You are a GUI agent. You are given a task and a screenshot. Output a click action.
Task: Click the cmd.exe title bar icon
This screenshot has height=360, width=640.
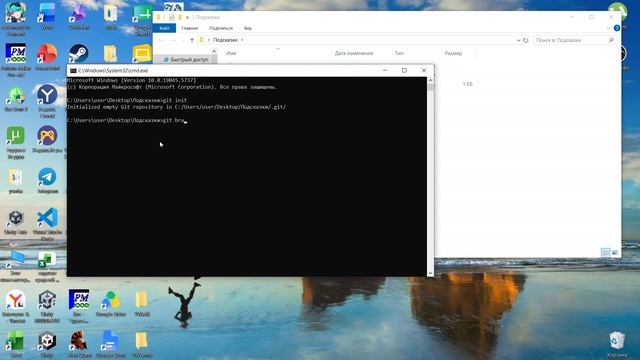point(73,71)
